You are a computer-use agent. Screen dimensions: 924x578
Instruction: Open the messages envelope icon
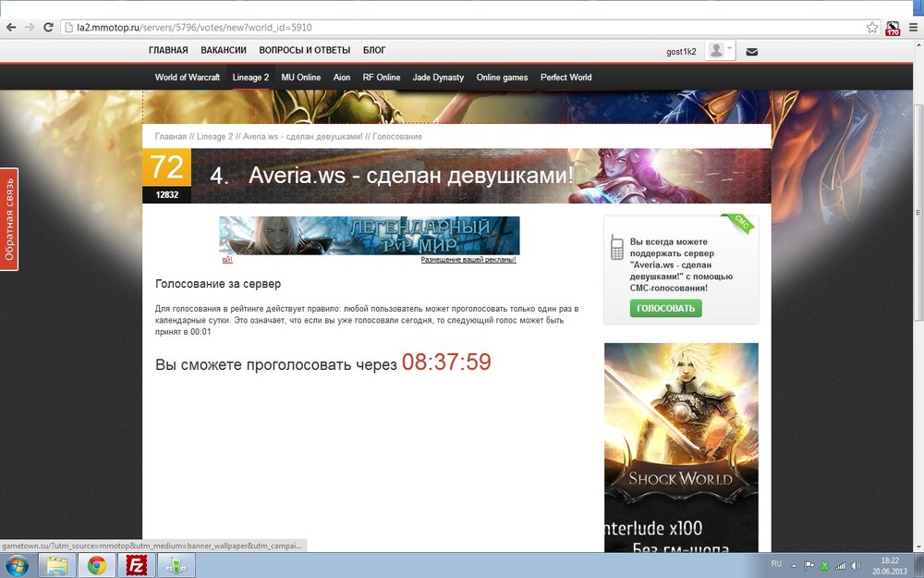(751, 52)
